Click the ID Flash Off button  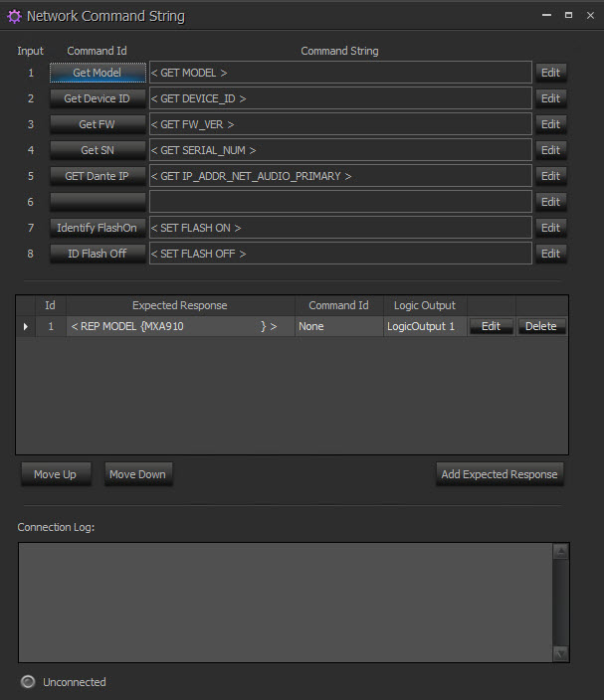[97, 254]
